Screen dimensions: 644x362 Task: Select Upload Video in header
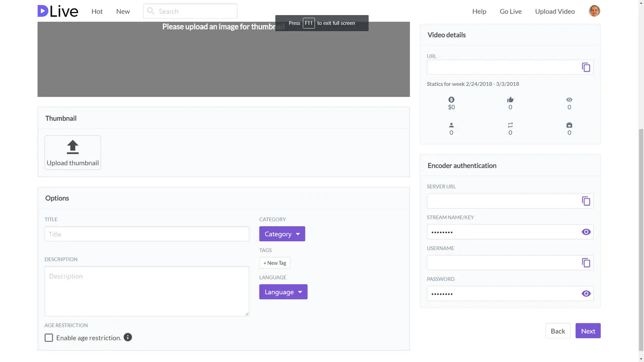[x=555, y=11]
